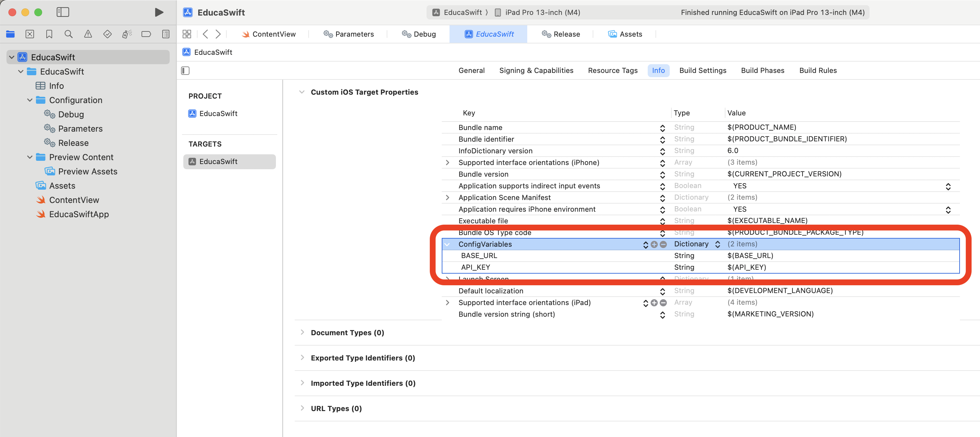The width and height of the screenshot is (980, 437).
Task: Collapse the EducaSwift project root in navigator
Action: click(11, 57)
